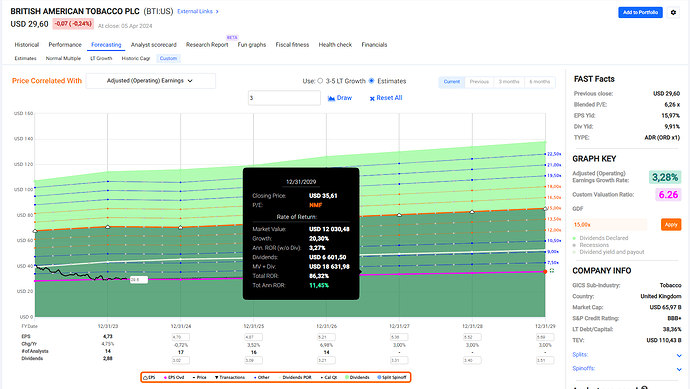Screen dimensions: 690x389
Task: Toggle Price legend marker
Action: [x=194, y=378]
